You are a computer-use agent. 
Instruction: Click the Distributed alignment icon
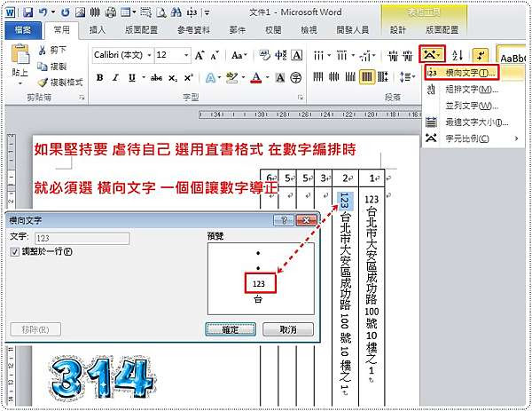click(x=383, y=76)
